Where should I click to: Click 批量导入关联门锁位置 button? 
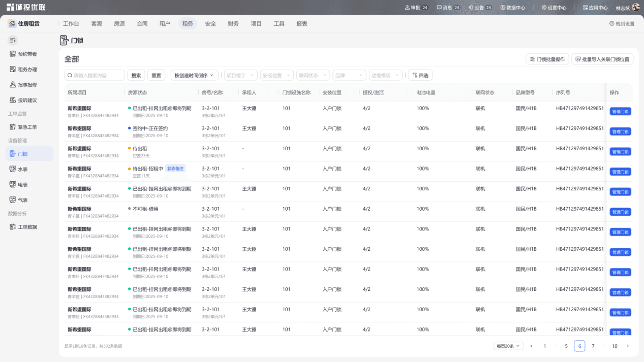(602, 59)
